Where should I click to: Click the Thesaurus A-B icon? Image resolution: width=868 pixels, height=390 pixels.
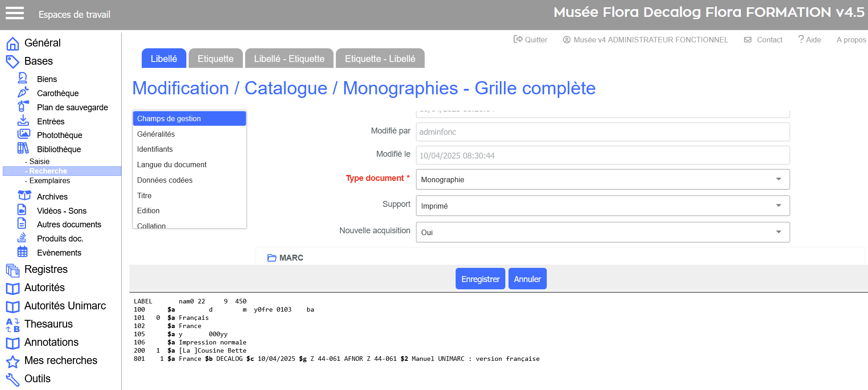pyautogui.click(x=13, y=324)
